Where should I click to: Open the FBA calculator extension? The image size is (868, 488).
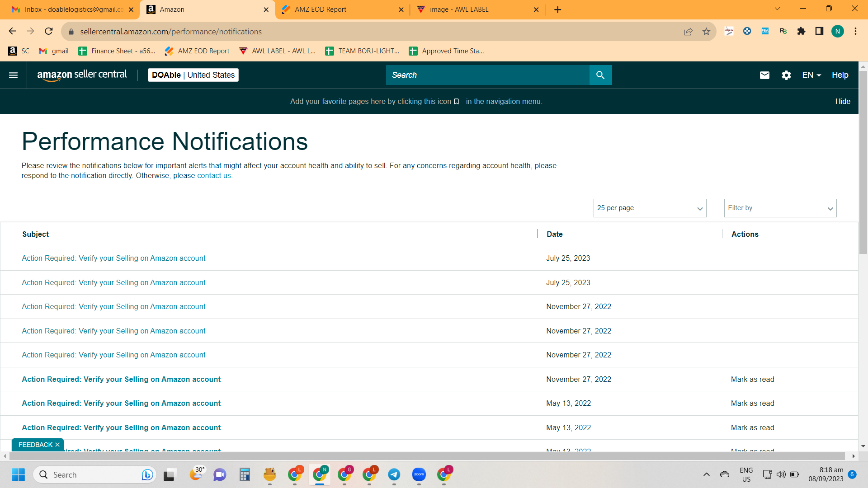[765, 31]
